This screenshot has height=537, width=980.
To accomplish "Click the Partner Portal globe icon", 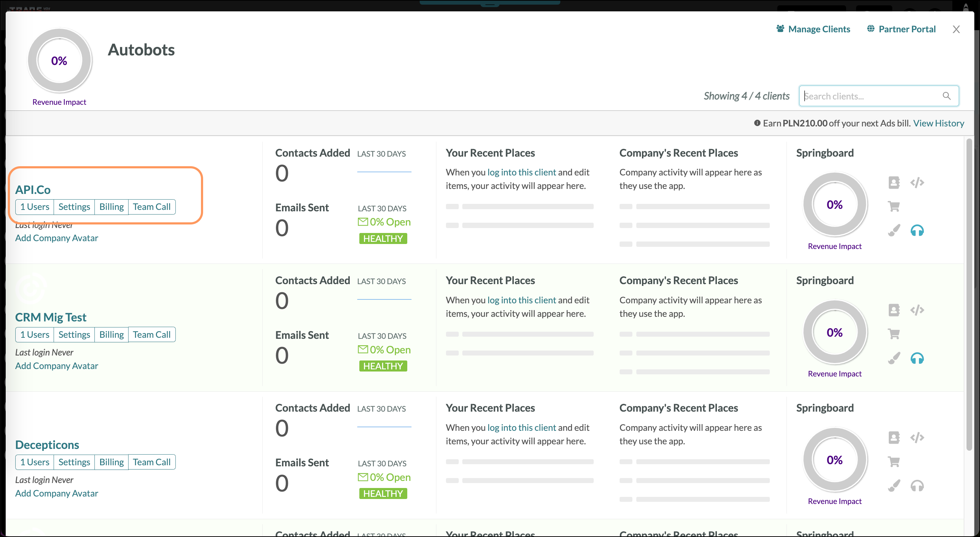I will pyautogui.click(x=870, y=28).
